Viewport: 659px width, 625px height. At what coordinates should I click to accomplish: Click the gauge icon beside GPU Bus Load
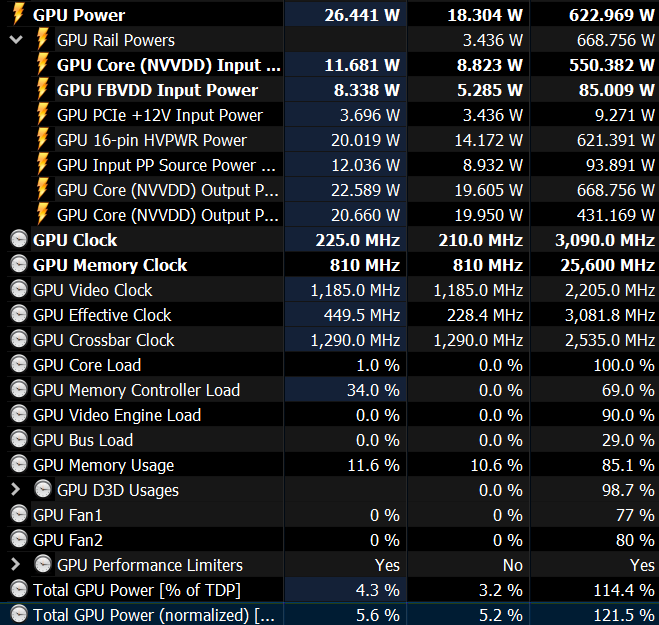pos(18,439)
